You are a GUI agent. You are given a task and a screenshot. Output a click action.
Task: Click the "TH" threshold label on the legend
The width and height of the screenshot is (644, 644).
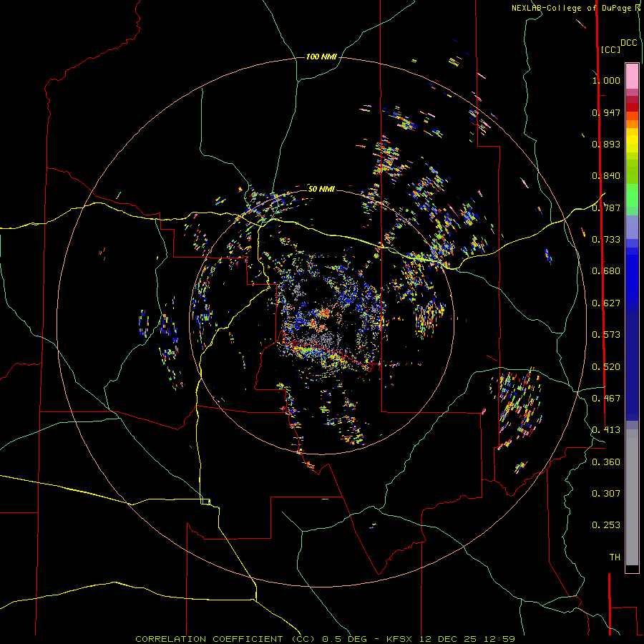pyautogui.click(x=615, y=557)
